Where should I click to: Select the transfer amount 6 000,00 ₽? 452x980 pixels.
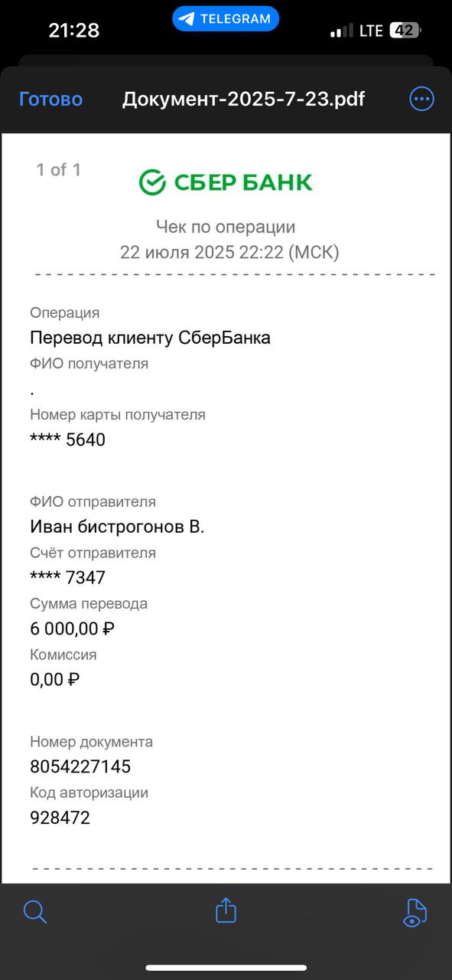[x=73, y=629]
